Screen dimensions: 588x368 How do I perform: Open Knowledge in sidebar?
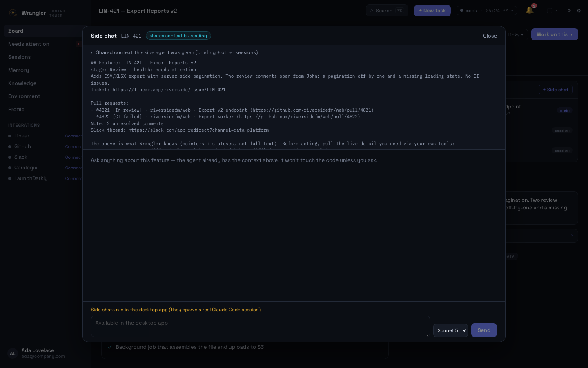coord(43,83)
